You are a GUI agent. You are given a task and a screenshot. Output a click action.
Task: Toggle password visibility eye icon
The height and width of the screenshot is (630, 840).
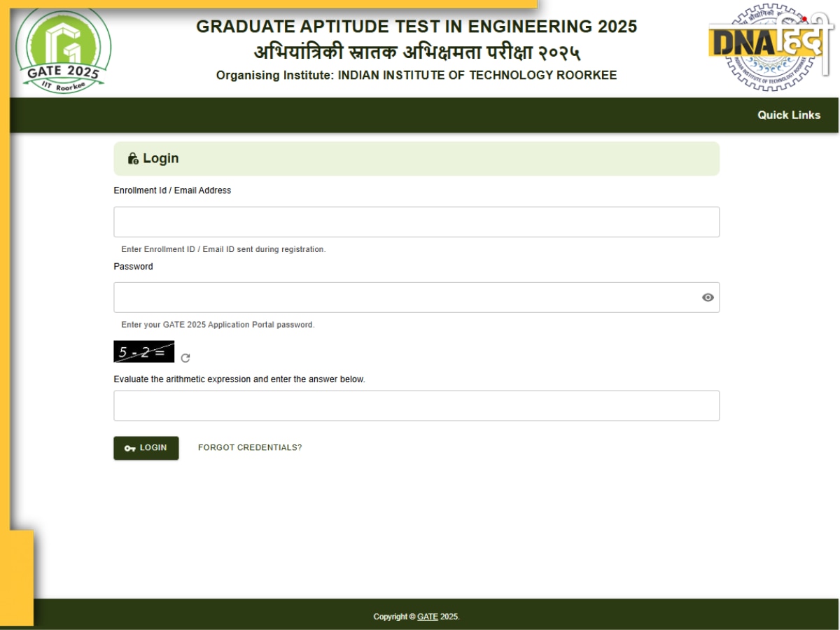[708, 297]
